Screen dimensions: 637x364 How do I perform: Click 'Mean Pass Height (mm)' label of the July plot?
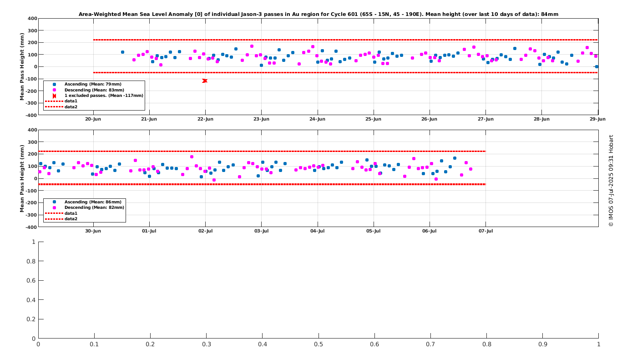[x=22, y=178]
